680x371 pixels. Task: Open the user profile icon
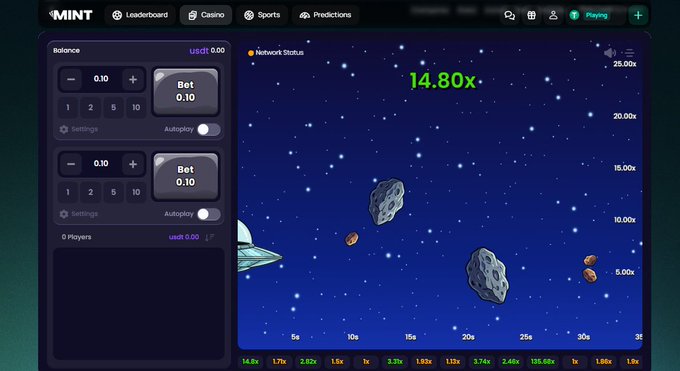click(553, 15)
